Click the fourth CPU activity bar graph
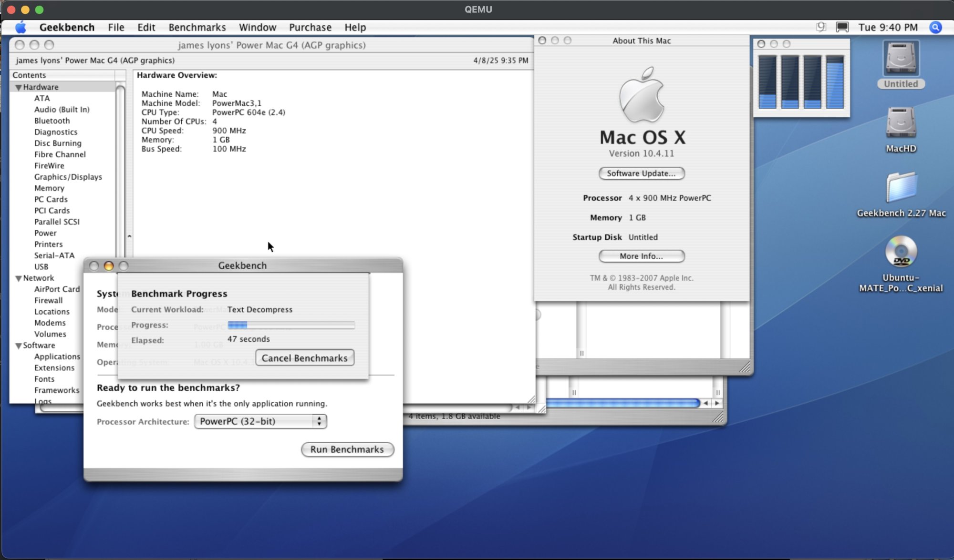 (x=835, y=82)
